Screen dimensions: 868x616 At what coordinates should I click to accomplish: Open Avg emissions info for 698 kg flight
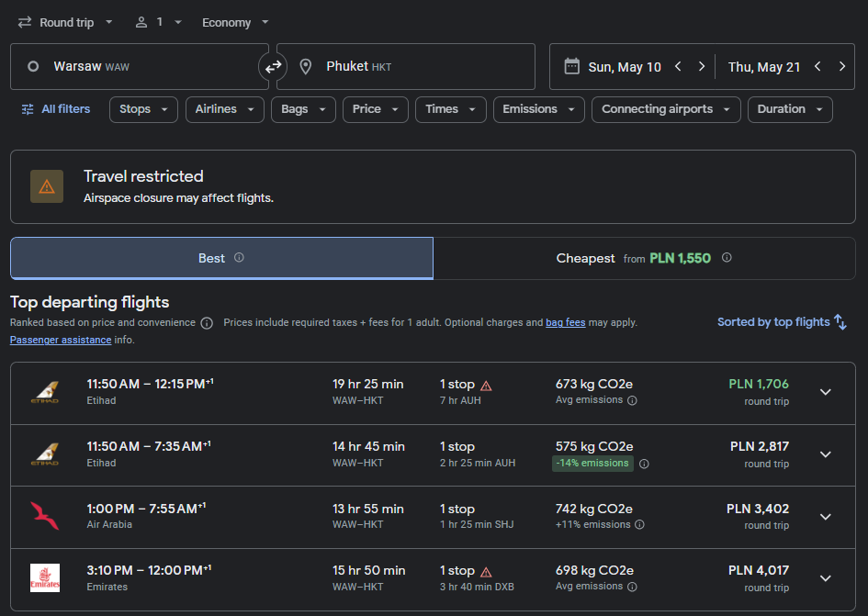[x=632, y=587]
